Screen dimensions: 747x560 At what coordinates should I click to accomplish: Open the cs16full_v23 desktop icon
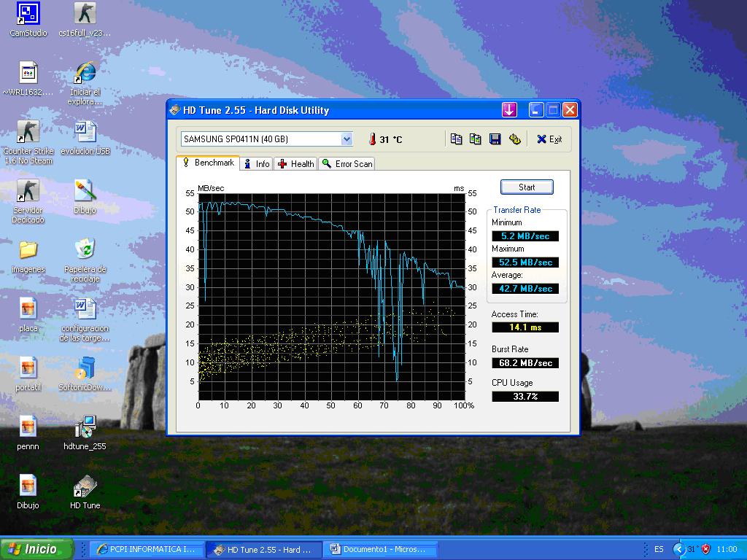85,19
